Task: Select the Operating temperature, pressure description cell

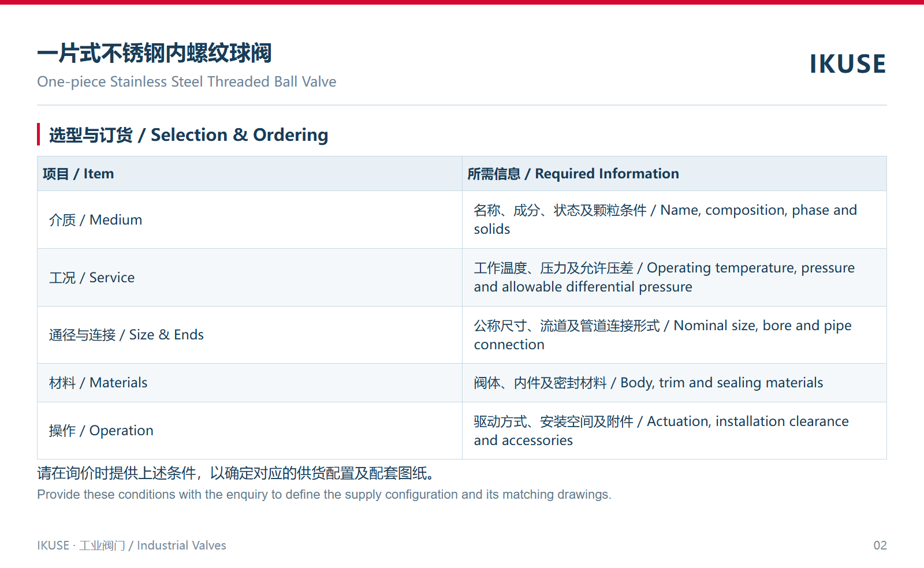Action: (x=675, y=278)
